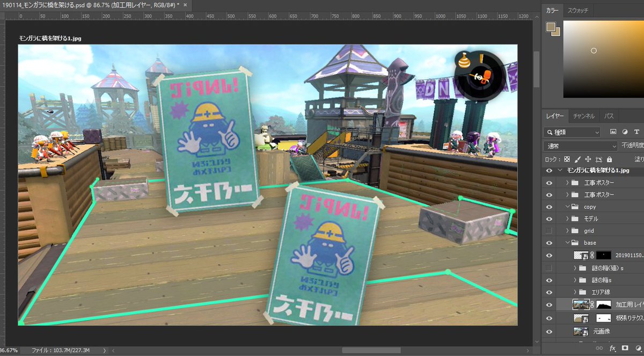
Task: Show the hidden grid group
Action: [548, 231]
